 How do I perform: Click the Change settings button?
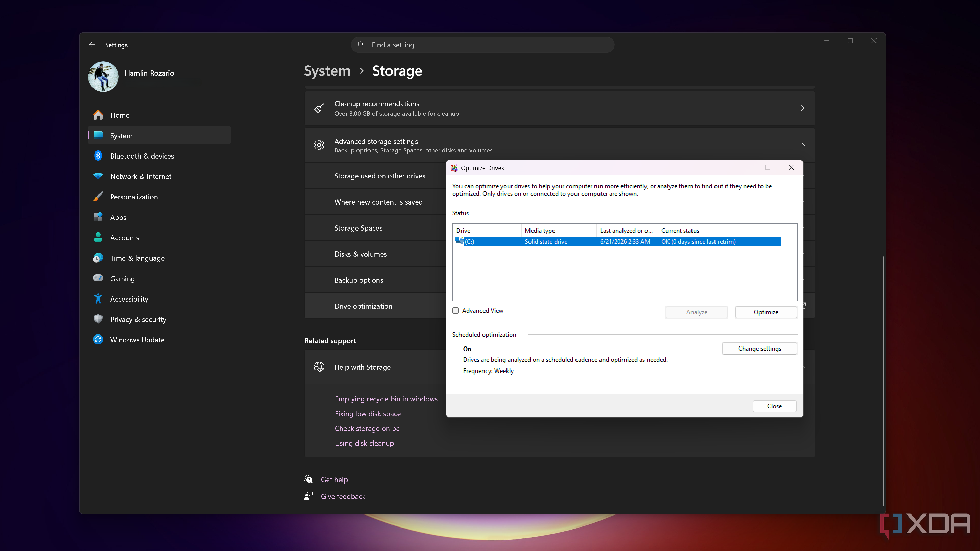759,349
